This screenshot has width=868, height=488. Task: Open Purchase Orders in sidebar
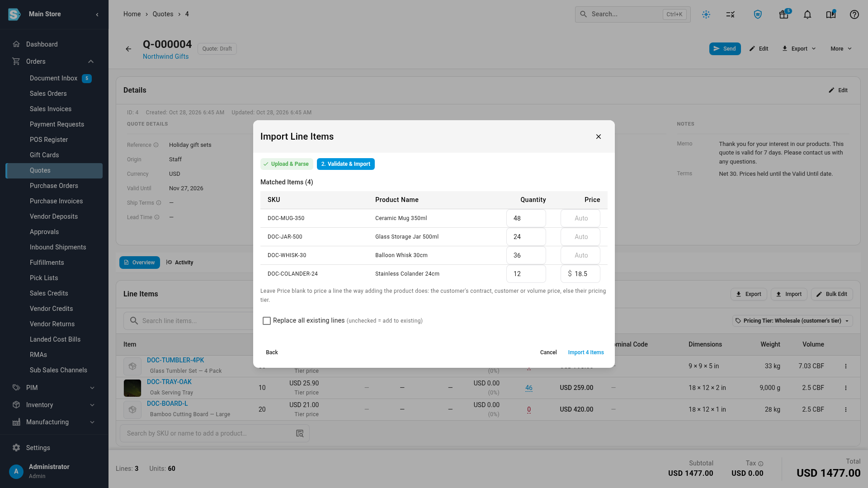[x=54, y=186]
